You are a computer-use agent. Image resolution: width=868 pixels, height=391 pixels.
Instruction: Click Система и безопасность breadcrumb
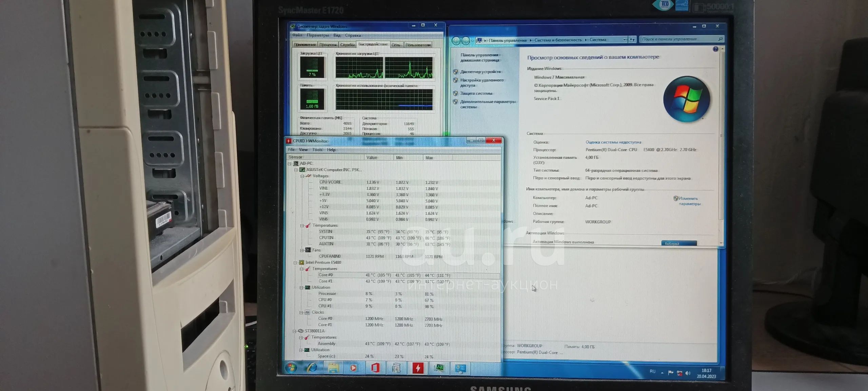558,40
